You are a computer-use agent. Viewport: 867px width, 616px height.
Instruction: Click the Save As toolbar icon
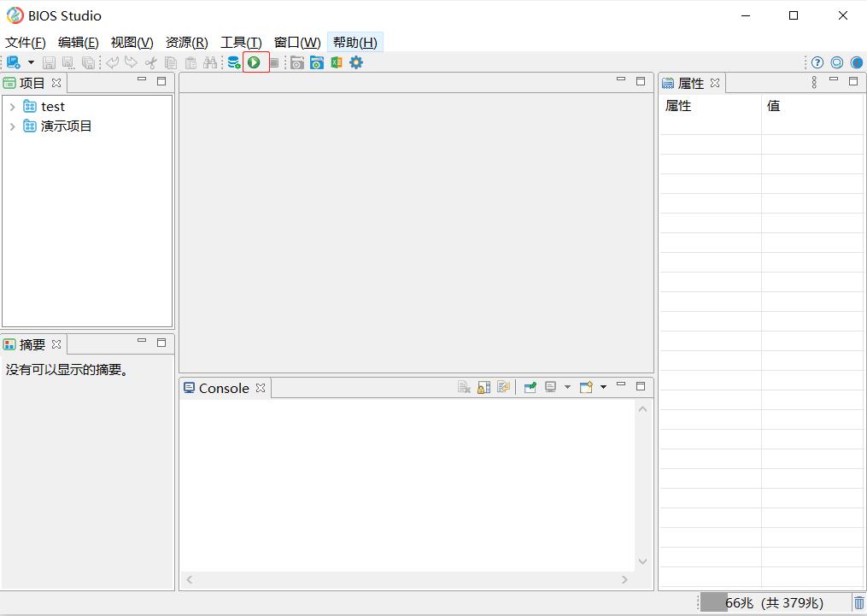click(x=68, y=62)
